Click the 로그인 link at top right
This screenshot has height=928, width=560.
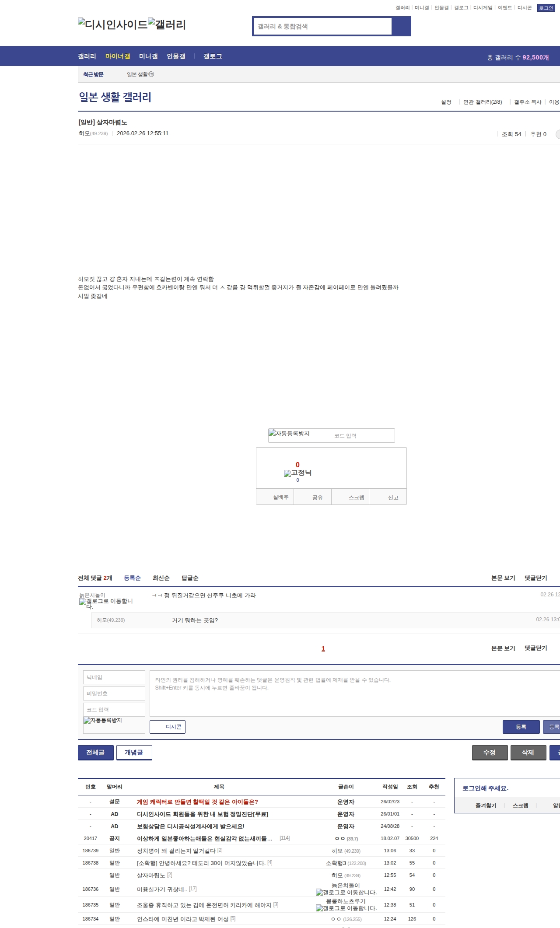pos(546,8)
